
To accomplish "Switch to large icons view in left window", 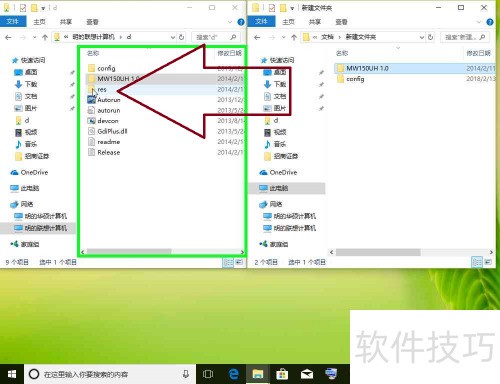I will 239,263.
